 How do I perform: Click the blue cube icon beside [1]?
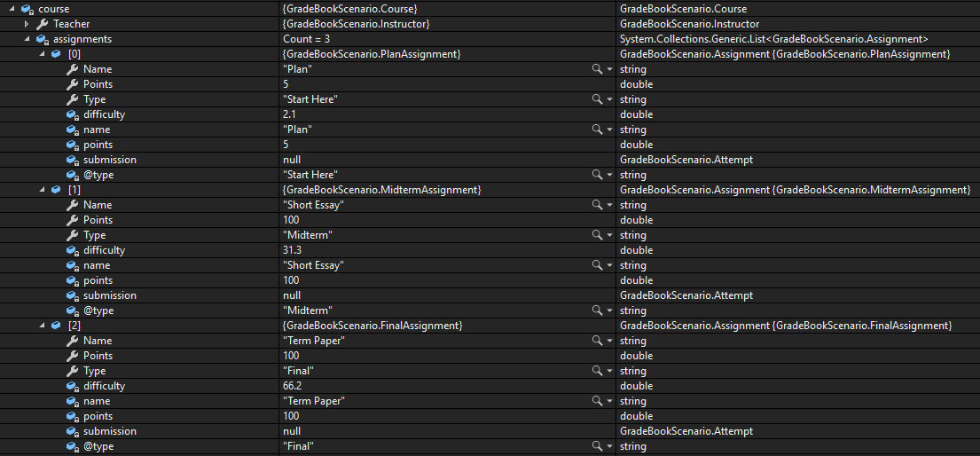click(x=56, y=190)
